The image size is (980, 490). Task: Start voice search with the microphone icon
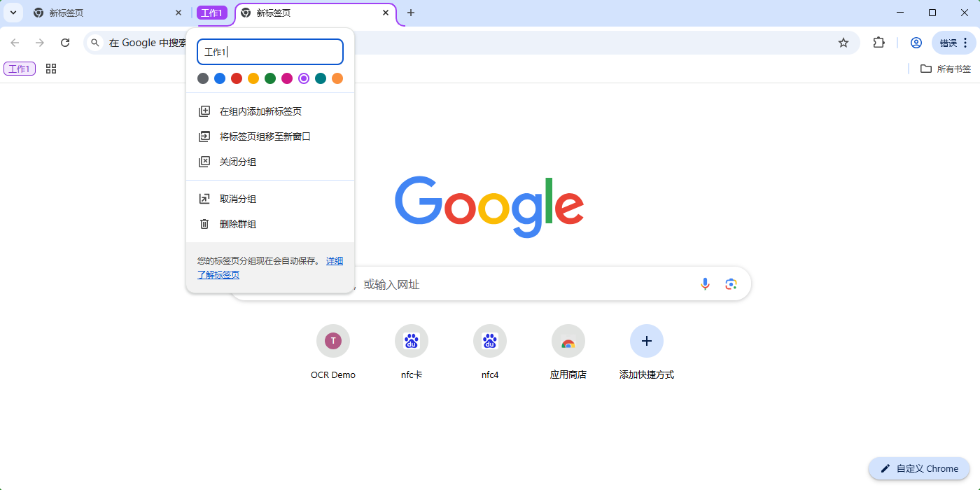tap(705, 283)
